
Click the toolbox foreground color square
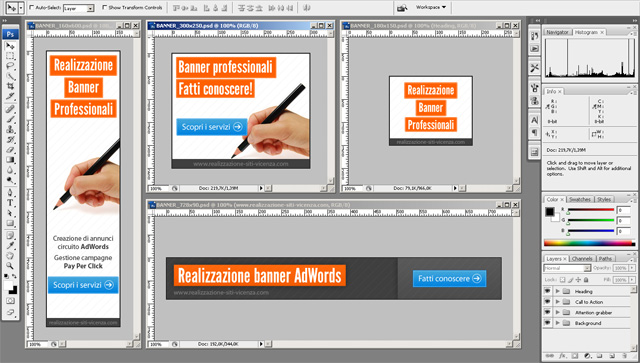[9, 285]
